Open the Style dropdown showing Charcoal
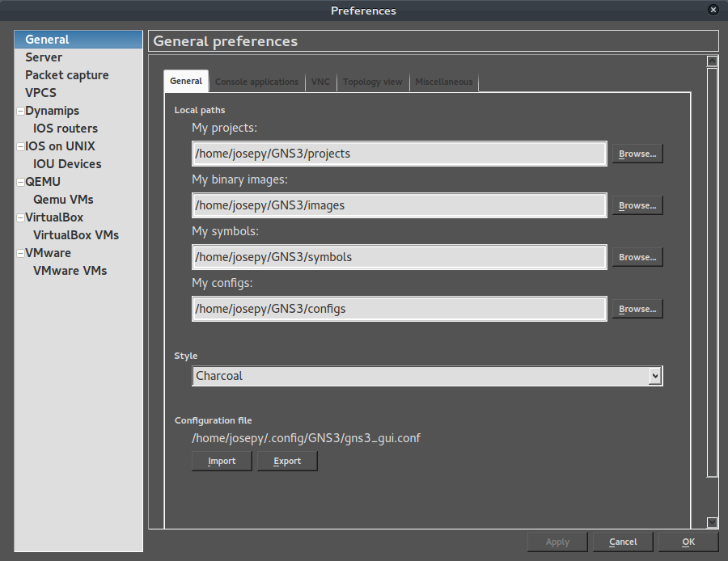The height and width of the screenshot is (561, 728). click(x=427, y=376)
